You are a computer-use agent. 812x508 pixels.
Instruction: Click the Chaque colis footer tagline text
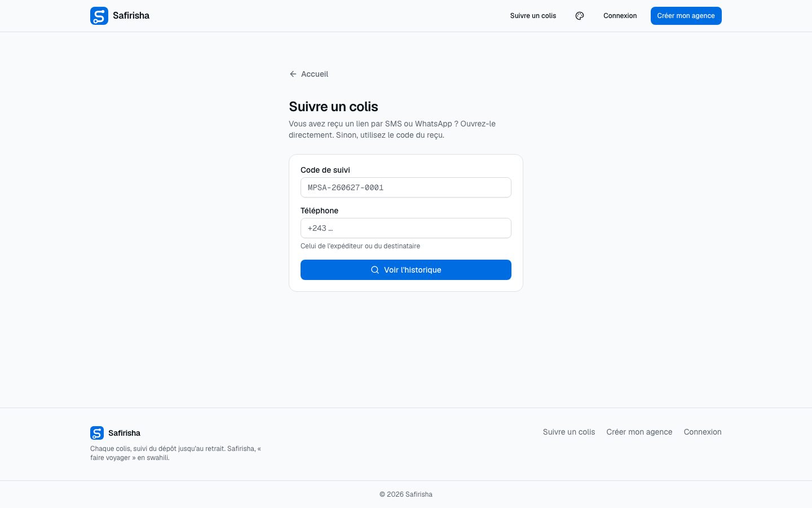click(175, 453)
